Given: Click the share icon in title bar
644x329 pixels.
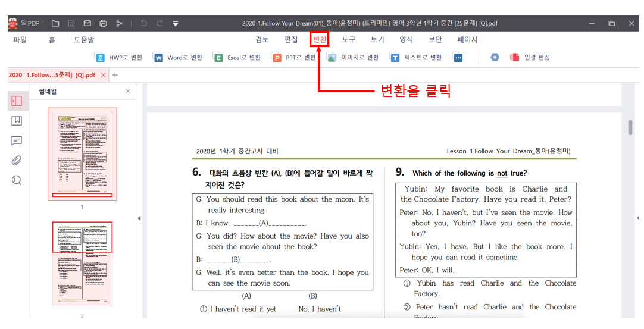Looking at the screenshot, I should click(x=119, y=23).
